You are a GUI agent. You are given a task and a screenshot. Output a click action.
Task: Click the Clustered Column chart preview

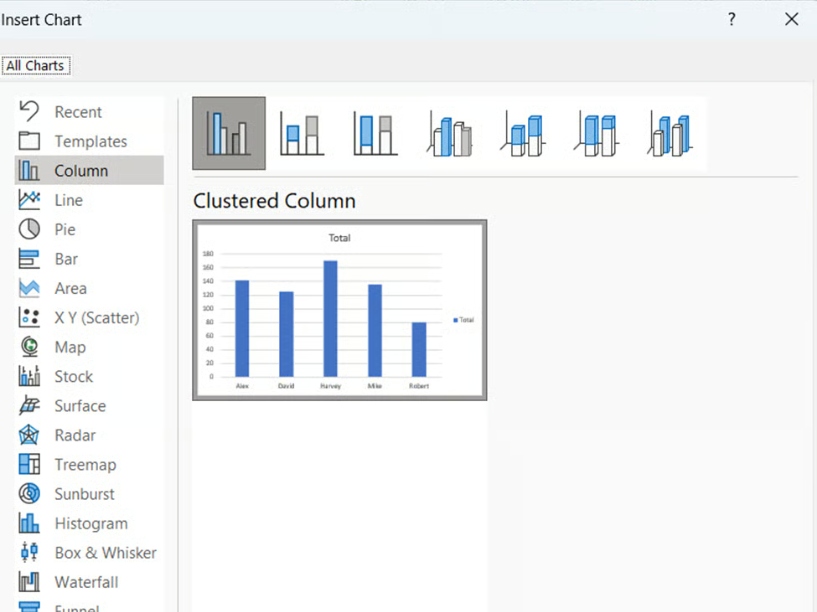point(339,309)
